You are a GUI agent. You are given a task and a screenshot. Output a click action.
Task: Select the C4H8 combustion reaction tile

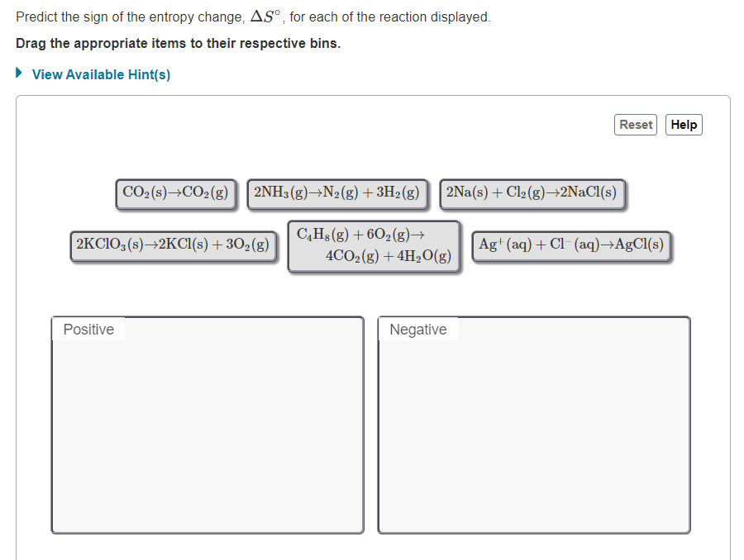click(374, 245)
